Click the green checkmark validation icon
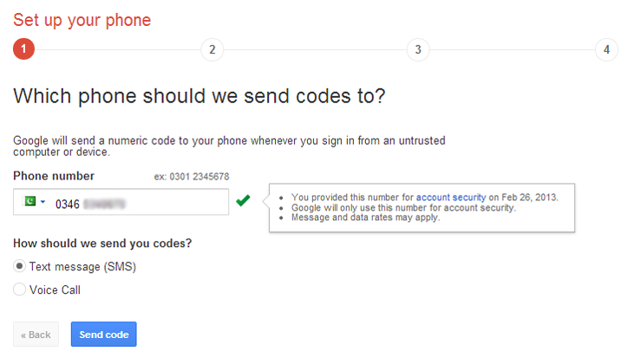The height and width of the screenshot is (364, 634). [x=243, y=201]
